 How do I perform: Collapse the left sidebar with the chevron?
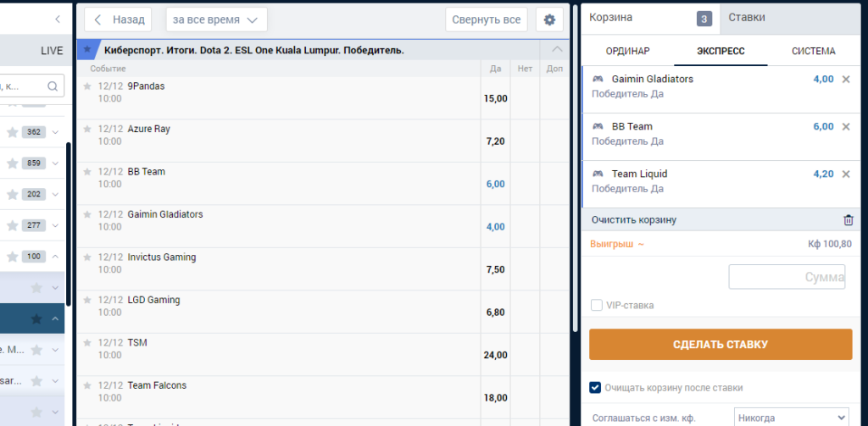point(58,19)
